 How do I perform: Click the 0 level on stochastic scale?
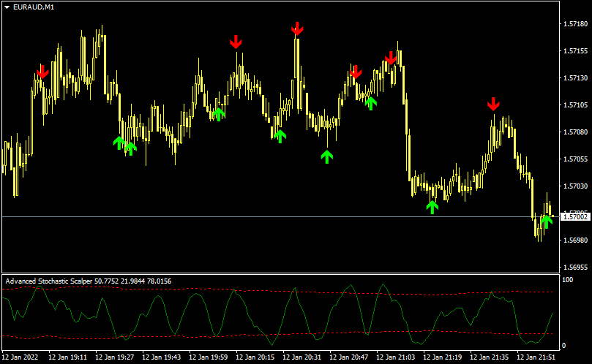pos(563,345)
